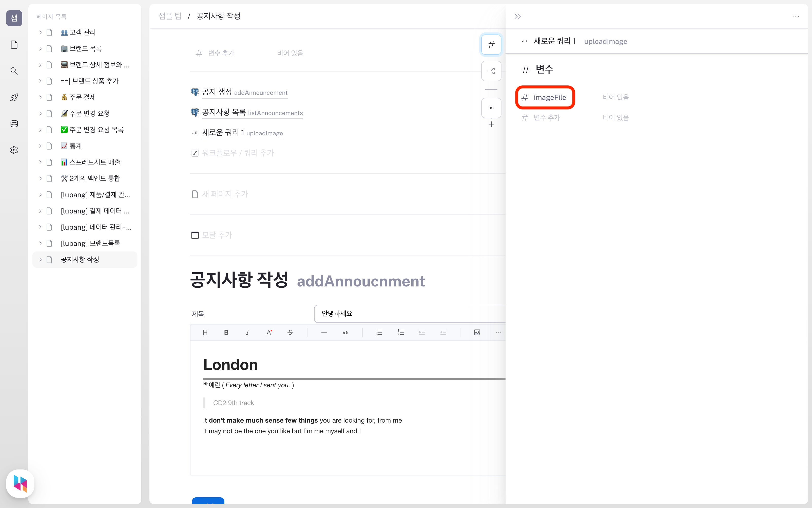812x508 pixels.
Task: Insert image from editor toolbar
Action: point(477,332)
